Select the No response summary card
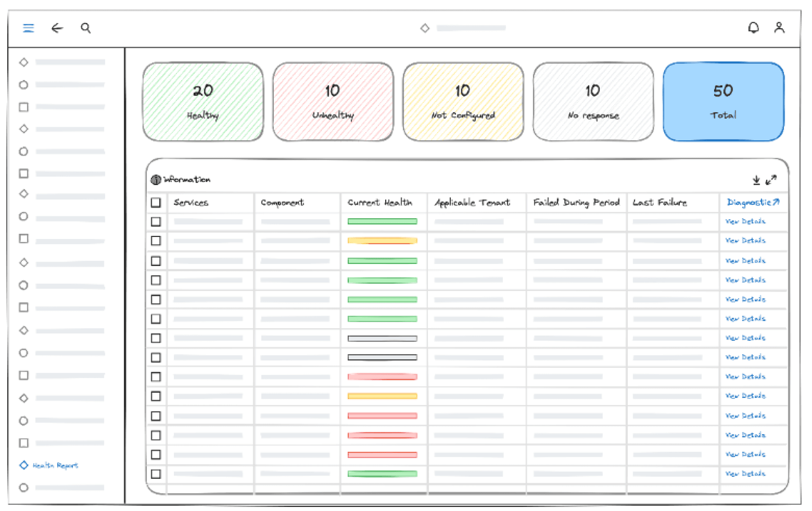The height and width of the screenshot is (511, 812). (x=593, y=102)
